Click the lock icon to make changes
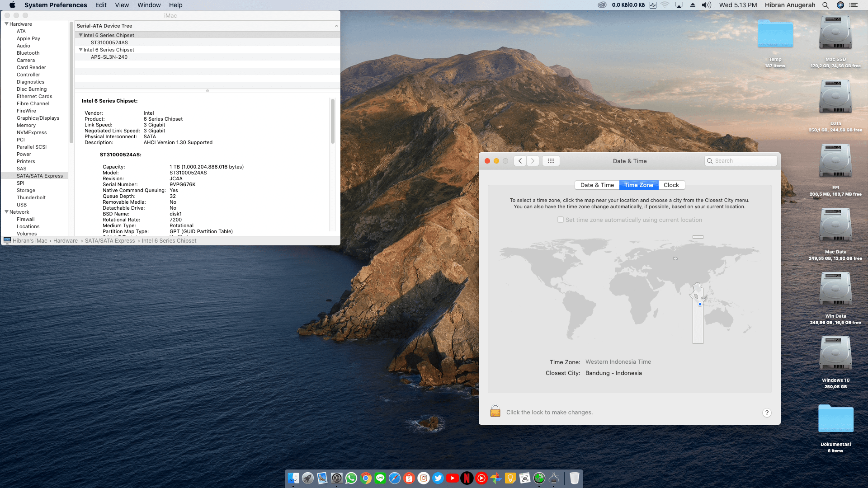The image size is (868, 488). 495,412
